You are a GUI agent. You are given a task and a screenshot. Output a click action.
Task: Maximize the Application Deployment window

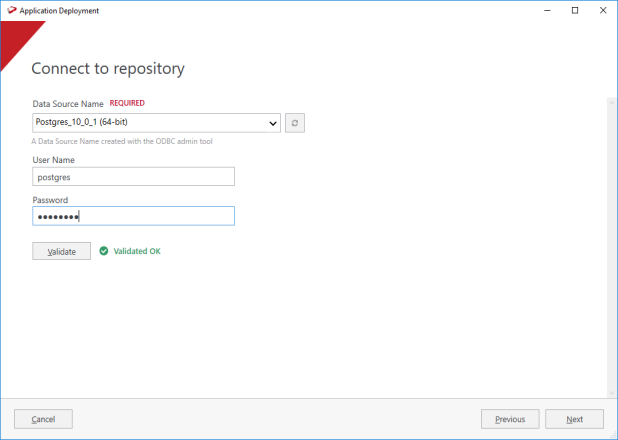click(575, 10)
